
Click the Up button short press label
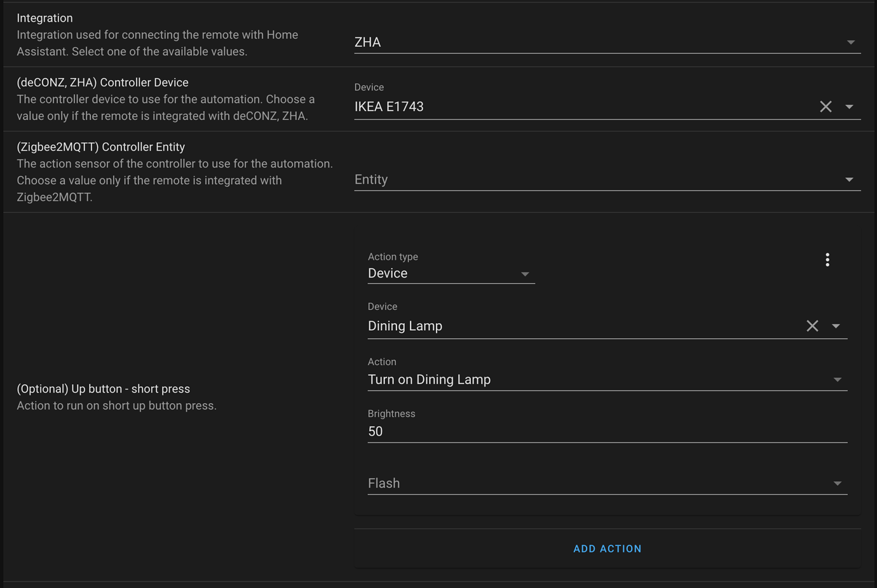pyautogui.click(x=103, y=389)
